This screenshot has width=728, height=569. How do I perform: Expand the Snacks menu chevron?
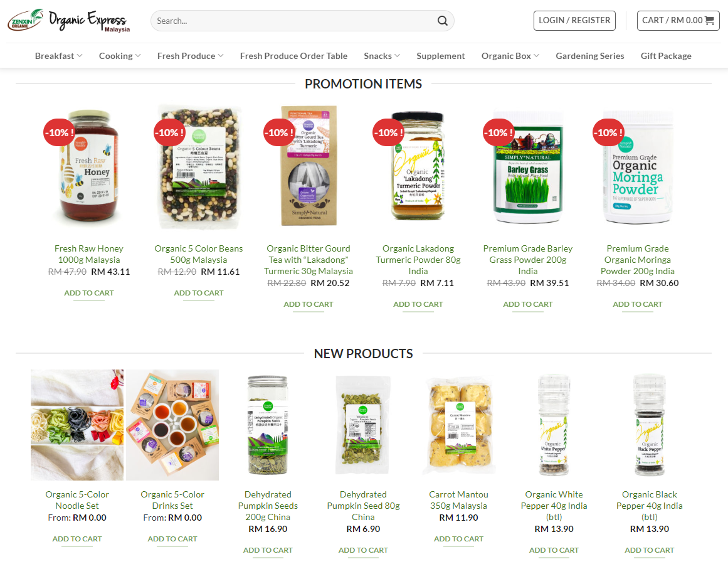397,56
